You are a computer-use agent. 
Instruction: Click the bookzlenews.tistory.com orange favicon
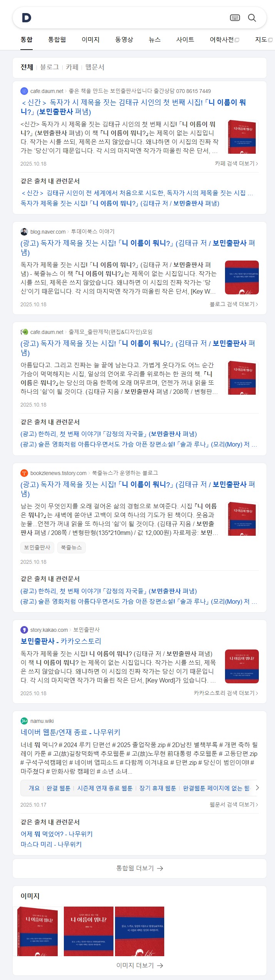click(x=24, y=473)
